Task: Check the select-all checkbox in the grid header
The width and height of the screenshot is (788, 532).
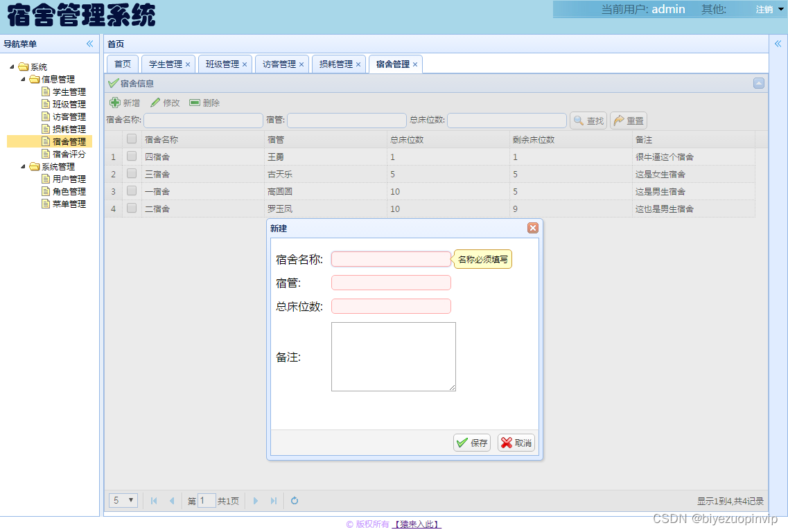Action: [x=132, y=139]
